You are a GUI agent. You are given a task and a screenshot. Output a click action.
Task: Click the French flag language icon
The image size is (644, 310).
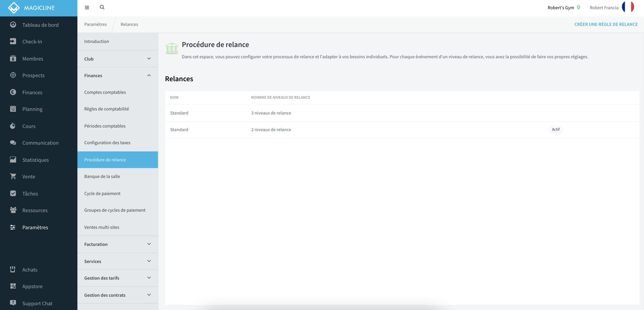click(x=628, y=7)
